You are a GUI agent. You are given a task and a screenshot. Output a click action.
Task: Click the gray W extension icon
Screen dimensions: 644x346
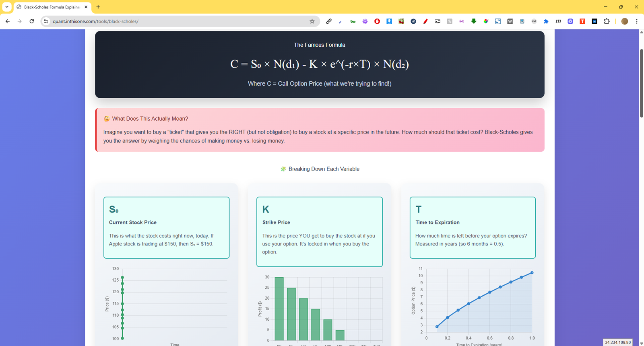click(x=510, y=21)
